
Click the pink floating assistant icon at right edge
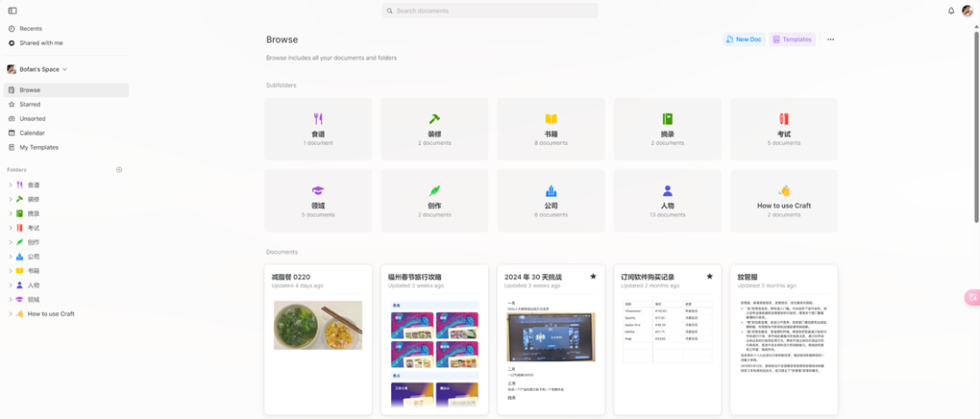(x=972, y=297)
